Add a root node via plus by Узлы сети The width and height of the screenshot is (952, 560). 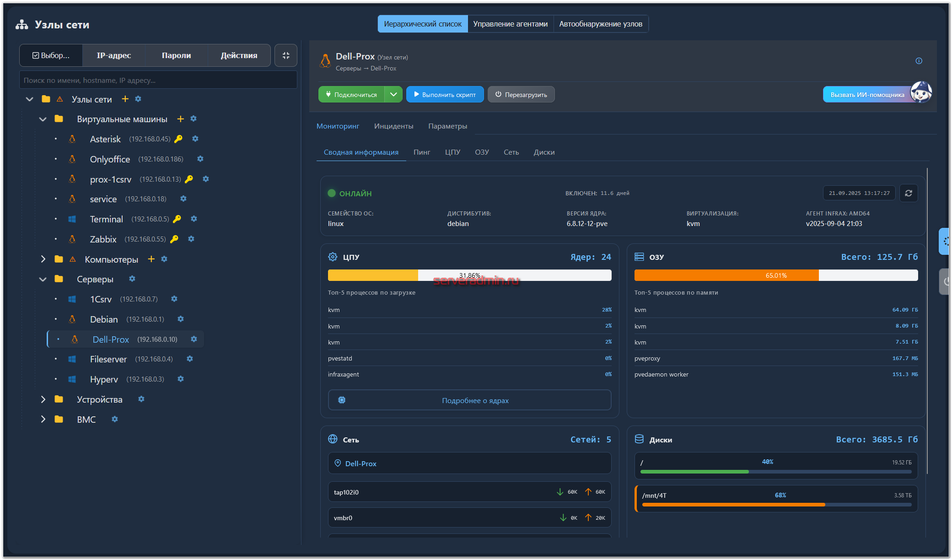click(x=125, y=99)
